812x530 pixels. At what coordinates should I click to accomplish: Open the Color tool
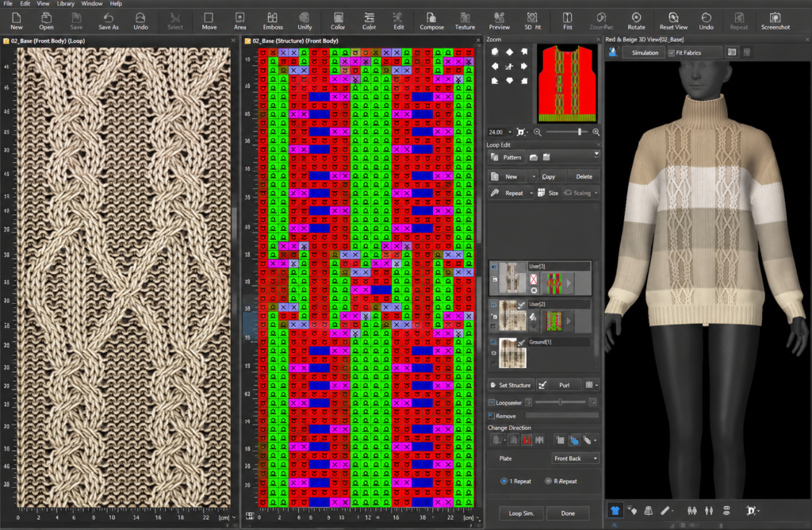(338, 21)
